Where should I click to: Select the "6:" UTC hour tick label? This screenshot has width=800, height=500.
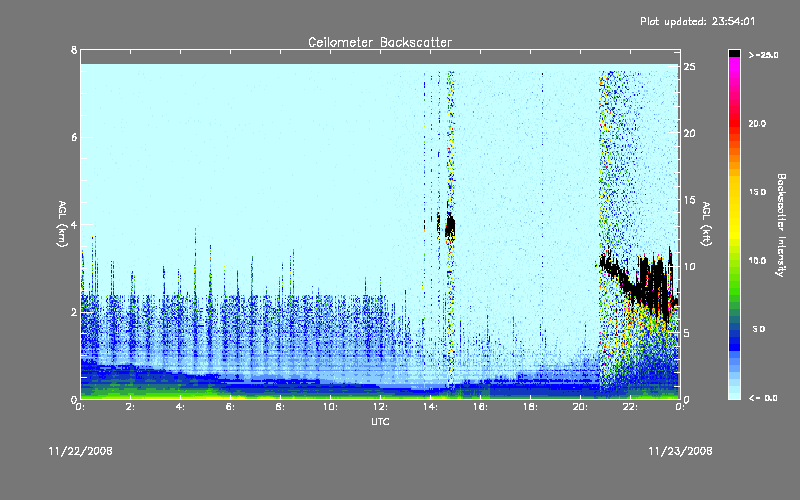pyautogui.click(x=231, y=407)
